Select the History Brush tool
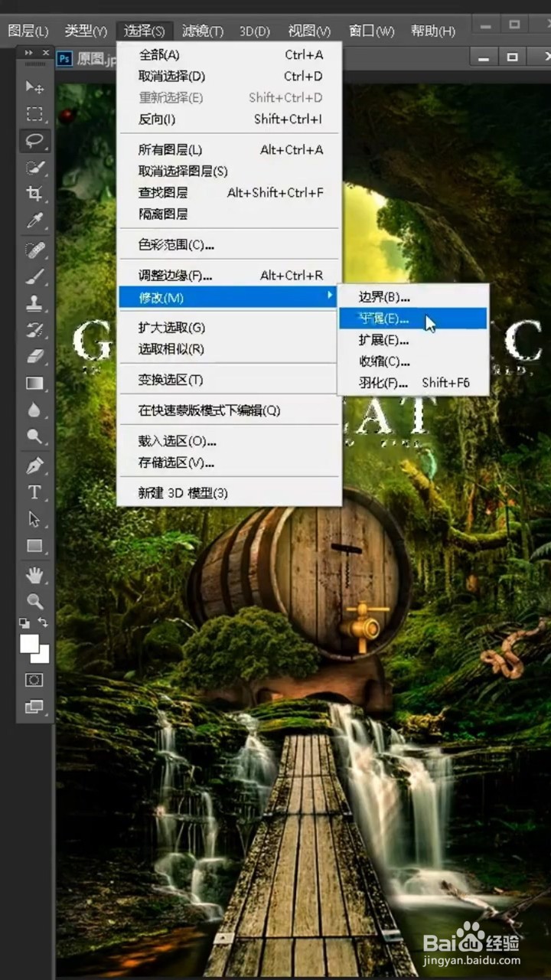551x980 pixels. point(34,330)
